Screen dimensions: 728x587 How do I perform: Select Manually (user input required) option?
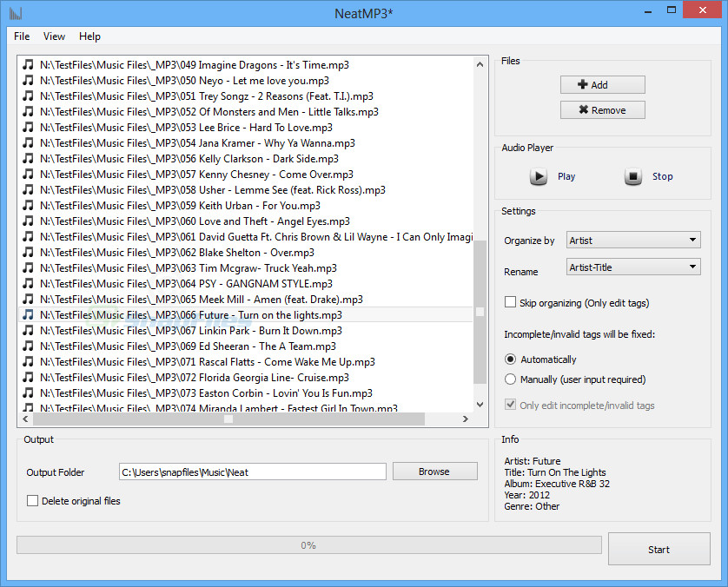(510, 379)
